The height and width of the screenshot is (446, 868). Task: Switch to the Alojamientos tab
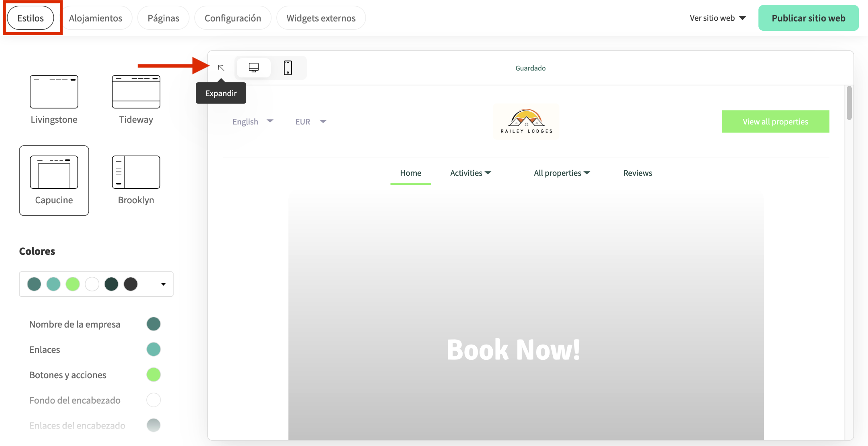96,18
